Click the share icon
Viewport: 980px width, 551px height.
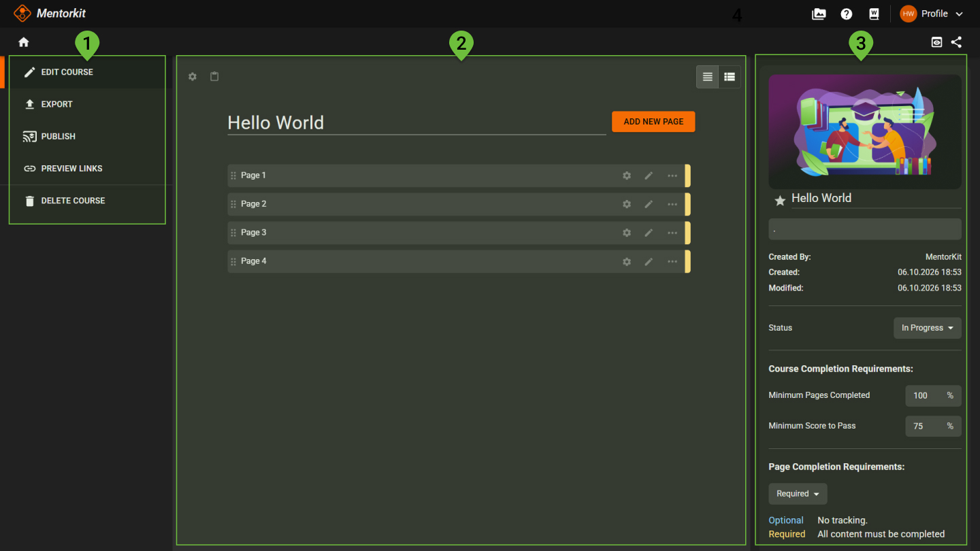point(956,42)
